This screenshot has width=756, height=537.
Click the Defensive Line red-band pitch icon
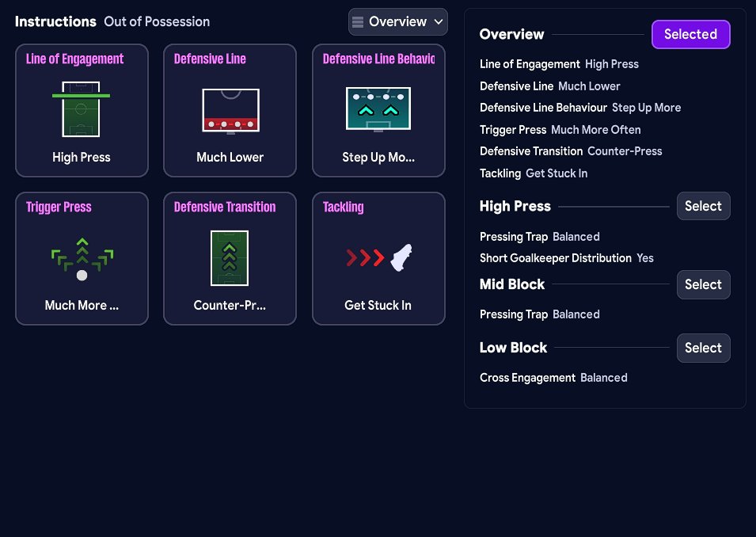(x=230, y=110)
